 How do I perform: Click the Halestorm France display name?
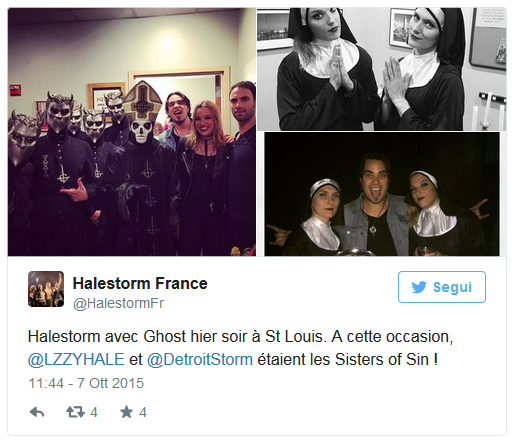click(x=140, y=284)
